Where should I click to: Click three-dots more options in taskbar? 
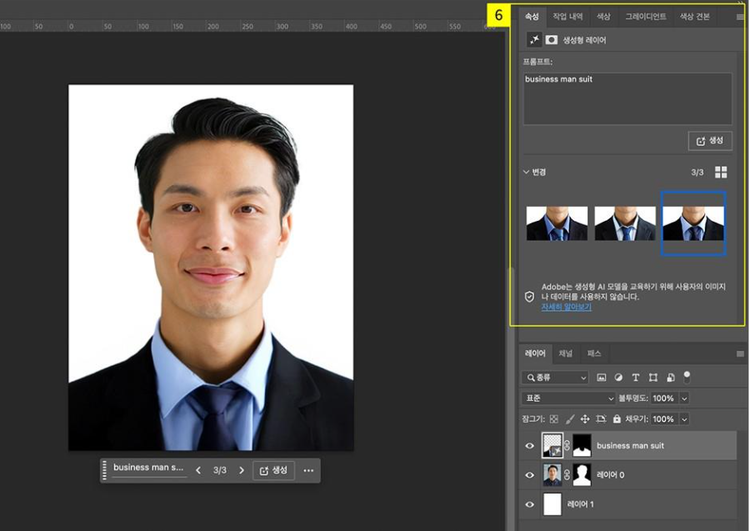(x=308, y=470)
